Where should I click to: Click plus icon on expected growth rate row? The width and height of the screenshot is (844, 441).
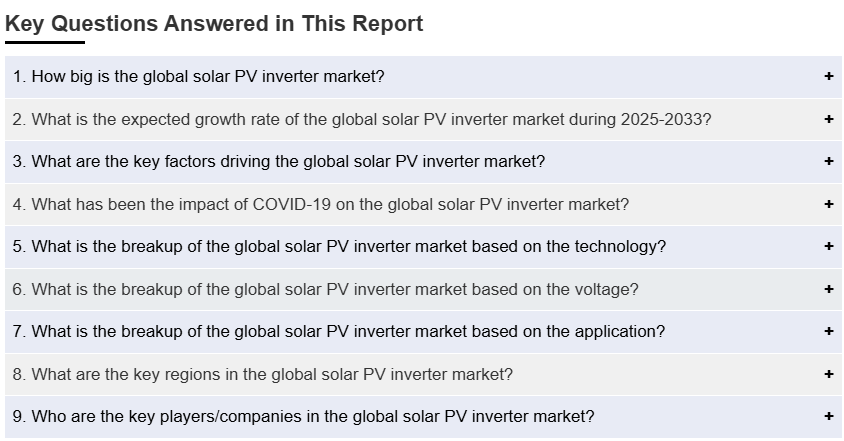point(829,119)
